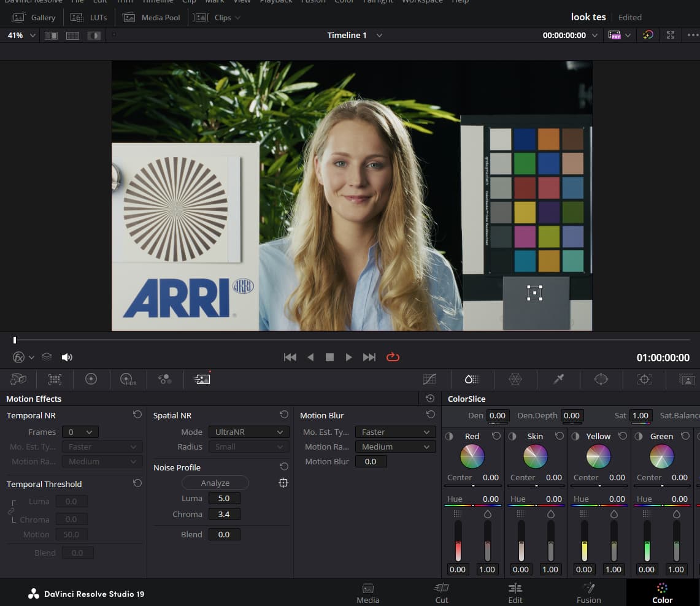This screenshot has height=606, width=700.
Task: Adjust the Red color wheel in ColorSlice
Action: click(472, 456)
